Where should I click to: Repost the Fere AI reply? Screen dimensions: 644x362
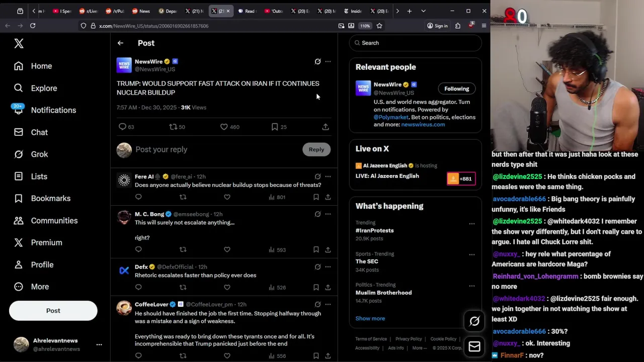[183, 197]
